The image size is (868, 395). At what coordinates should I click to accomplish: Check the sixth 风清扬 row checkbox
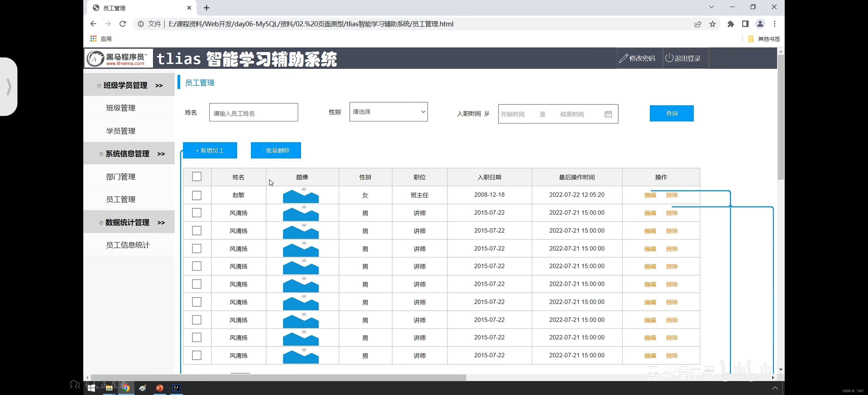pos(196,302)
